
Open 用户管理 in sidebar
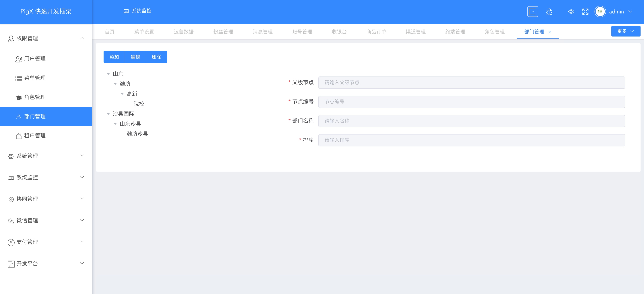(x=35, y=59)
